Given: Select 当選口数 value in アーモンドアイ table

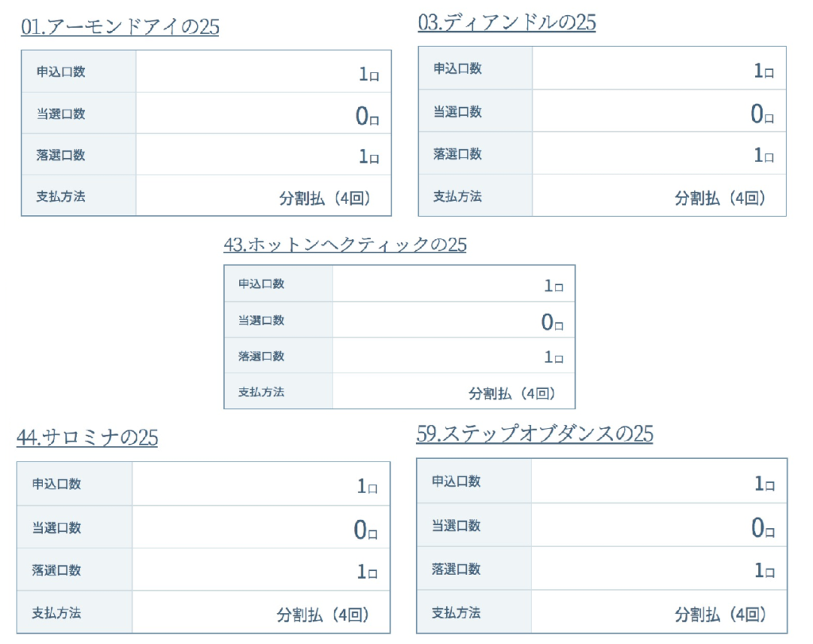Looking at the screenshot, I should (368, 116).
